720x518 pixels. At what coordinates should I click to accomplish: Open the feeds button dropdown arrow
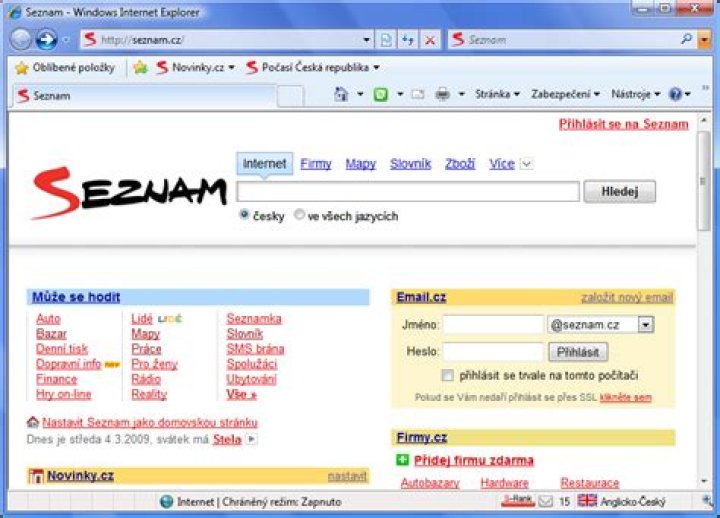click(x=400, y=94)
